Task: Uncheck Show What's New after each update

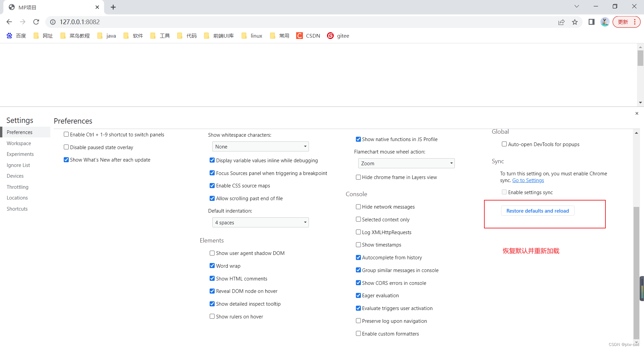Action: [66, 160]
